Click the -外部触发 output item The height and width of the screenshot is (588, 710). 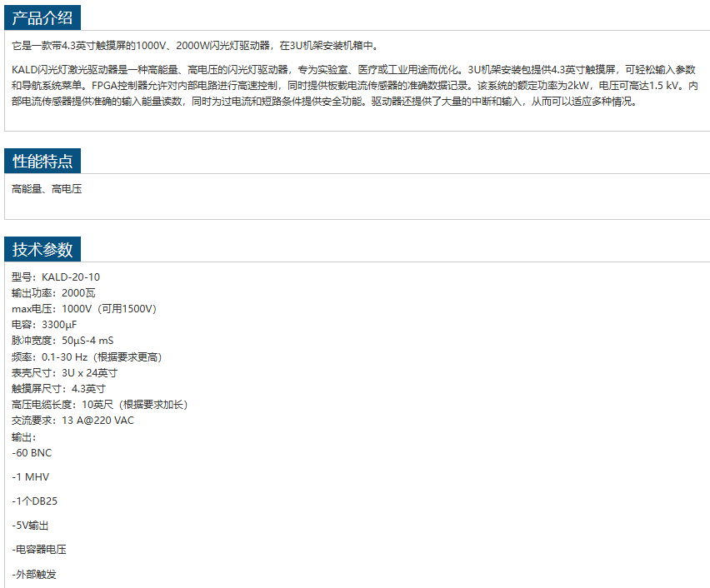[34, 574]
